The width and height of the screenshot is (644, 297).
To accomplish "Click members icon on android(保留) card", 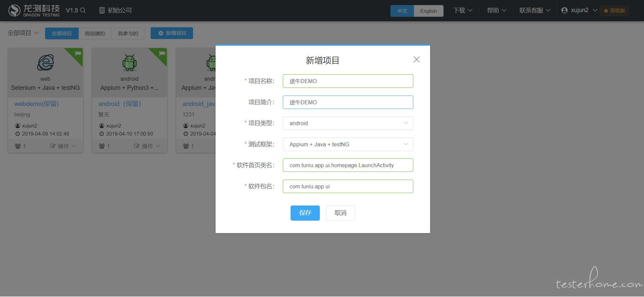I will [102, 146].
